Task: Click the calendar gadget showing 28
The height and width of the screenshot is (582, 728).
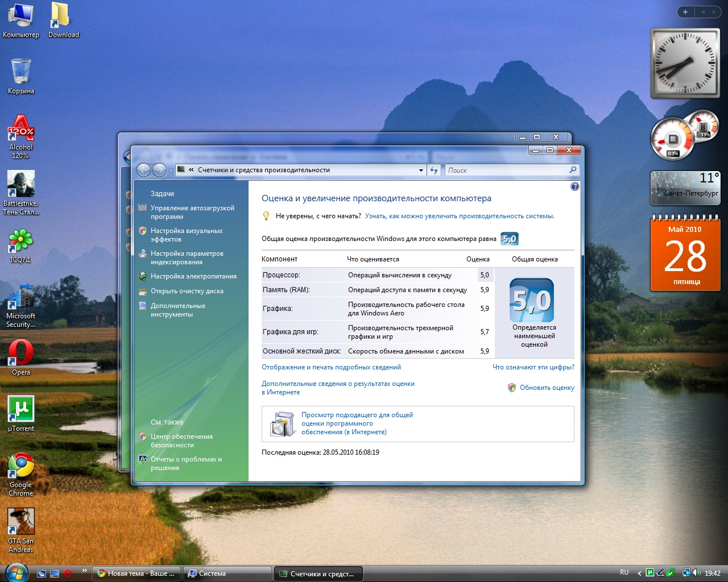Action: [685, 253]
